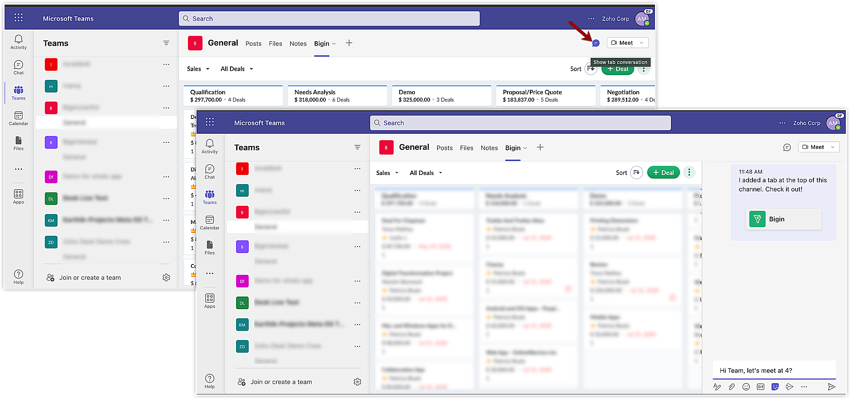
Task: Open header ellipsis settings in front window
Action: tap(782, 123)
